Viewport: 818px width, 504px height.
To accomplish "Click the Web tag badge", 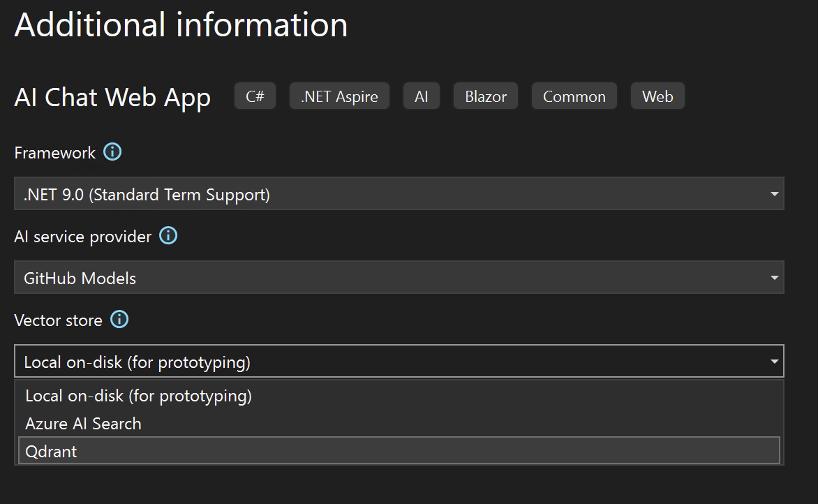I will pyautogui.click(x=657, y=96).
